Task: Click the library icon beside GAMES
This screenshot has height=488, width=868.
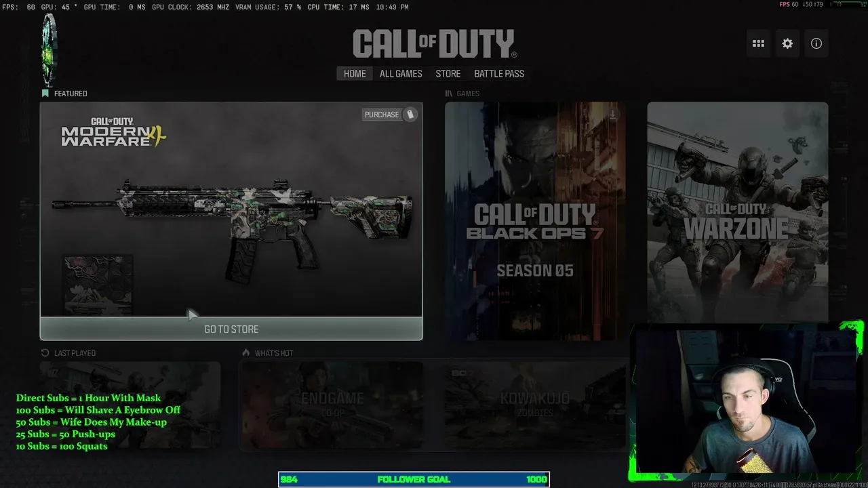Action: point(449,94)
